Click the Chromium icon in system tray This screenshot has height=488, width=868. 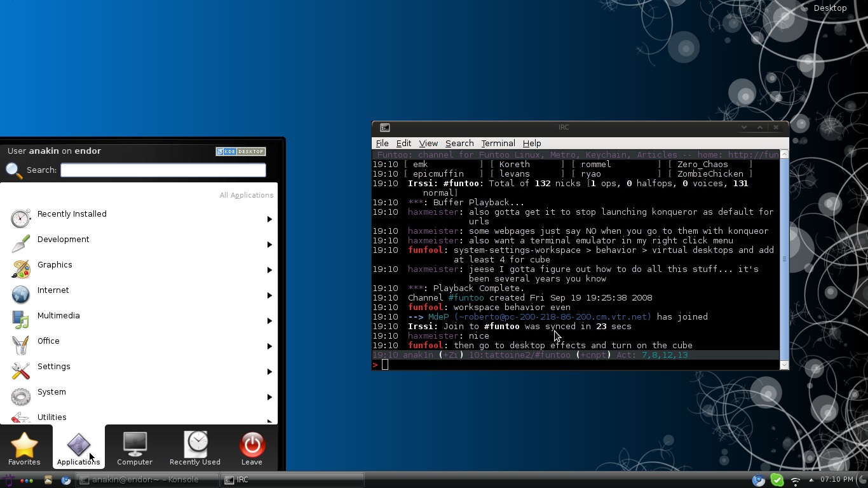coord(758,480)
